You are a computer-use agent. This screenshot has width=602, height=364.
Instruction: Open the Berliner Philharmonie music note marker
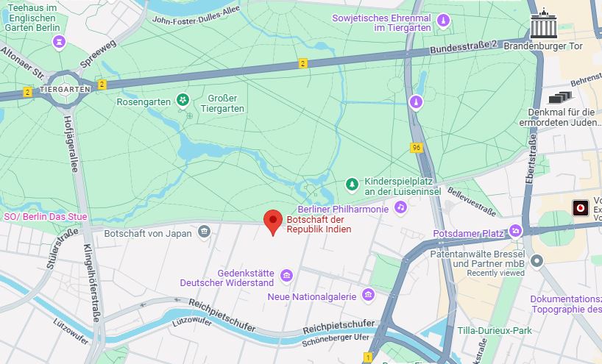(x=401, y=208)
